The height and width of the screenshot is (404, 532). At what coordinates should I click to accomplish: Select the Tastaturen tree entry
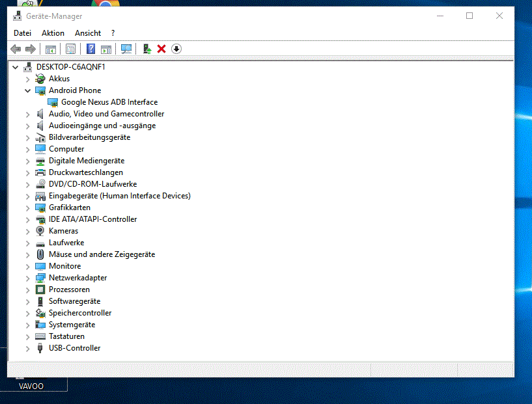point(66,336)
